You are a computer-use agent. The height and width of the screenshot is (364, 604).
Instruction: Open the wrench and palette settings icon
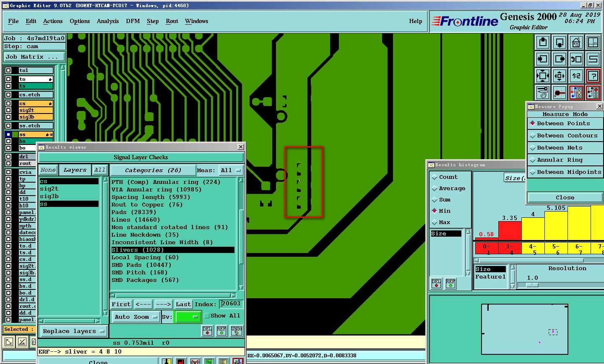pyautogui.click(x=543, y=93)
